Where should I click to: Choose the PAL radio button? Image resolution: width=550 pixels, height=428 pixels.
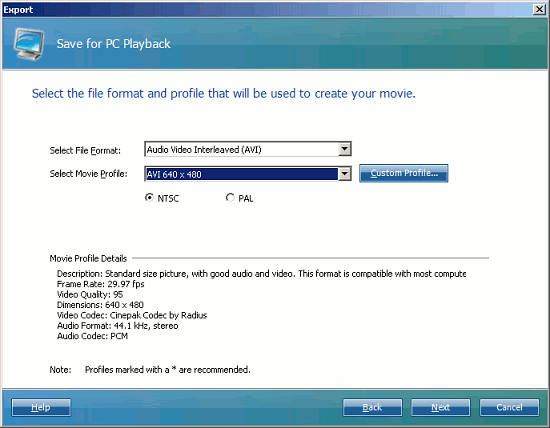(x=230, y=198)
